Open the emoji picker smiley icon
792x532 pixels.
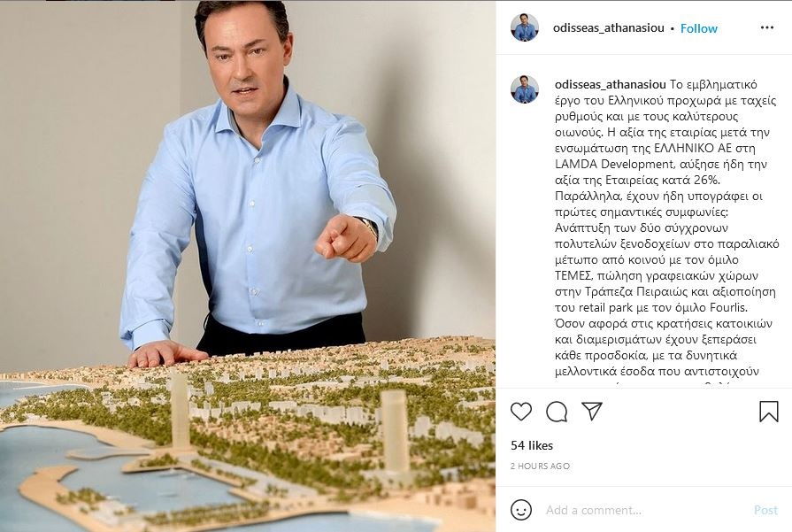520,510
